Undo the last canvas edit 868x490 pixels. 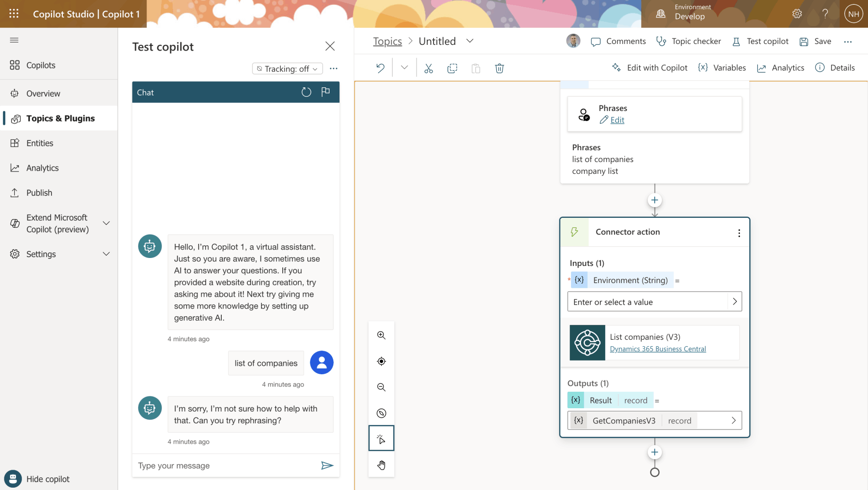click(x=380, y=68)
